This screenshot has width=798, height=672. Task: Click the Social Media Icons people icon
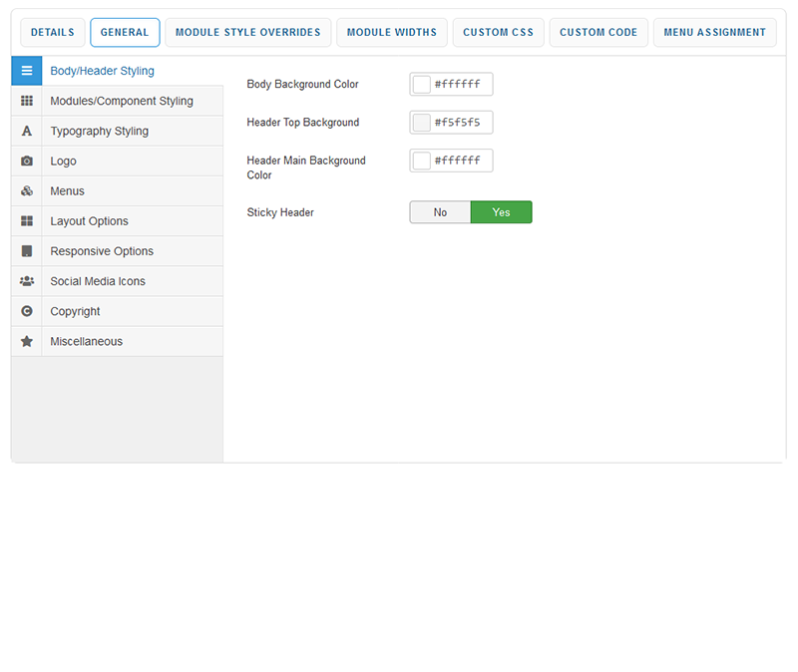coord(27,281)
